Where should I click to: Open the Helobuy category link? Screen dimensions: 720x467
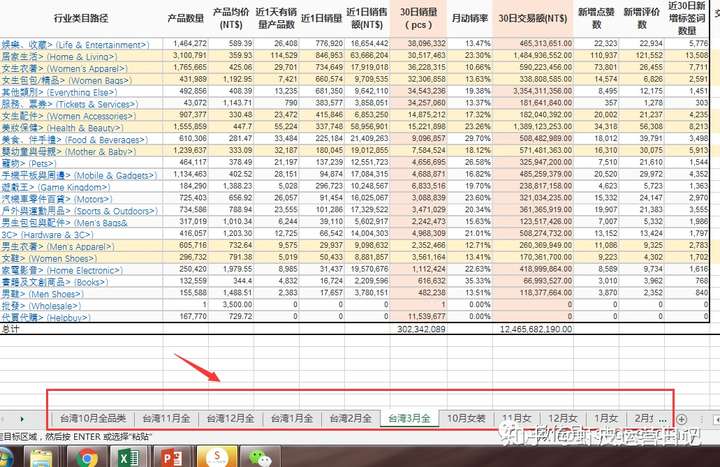[46, 317]
